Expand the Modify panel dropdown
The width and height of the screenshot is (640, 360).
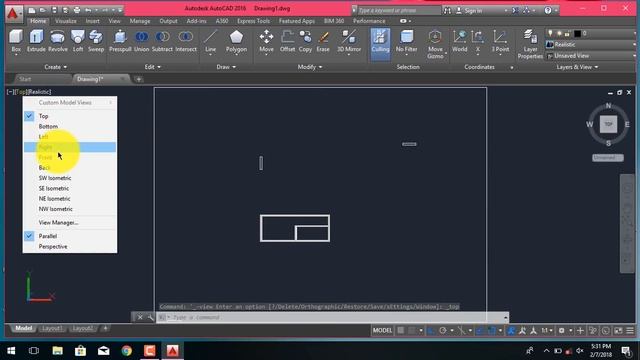[309, 67]
